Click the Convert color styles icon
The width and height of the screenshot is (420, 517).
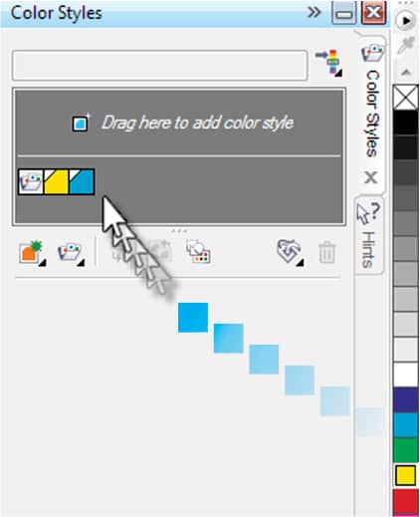[x=198, y=252]
